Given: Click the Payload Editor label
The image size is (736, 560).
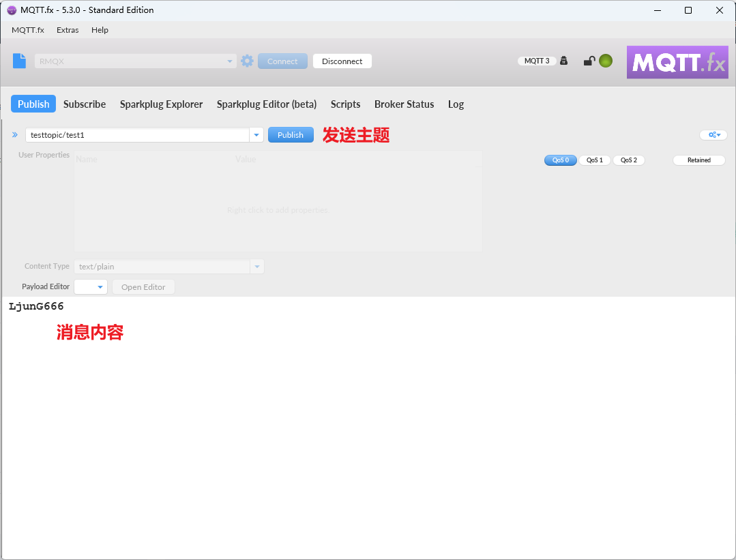Looking at the screenshot, I should [46, 286].
